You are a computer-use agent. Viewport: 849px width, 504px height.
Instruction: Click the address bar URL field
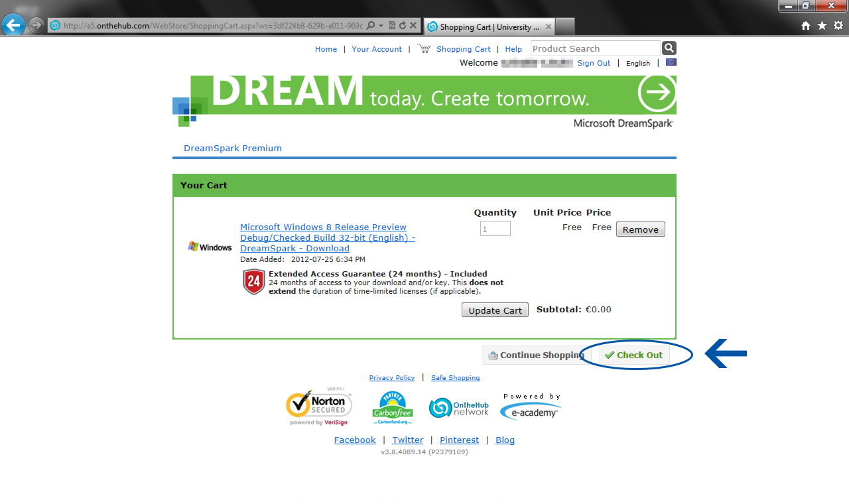212,26
